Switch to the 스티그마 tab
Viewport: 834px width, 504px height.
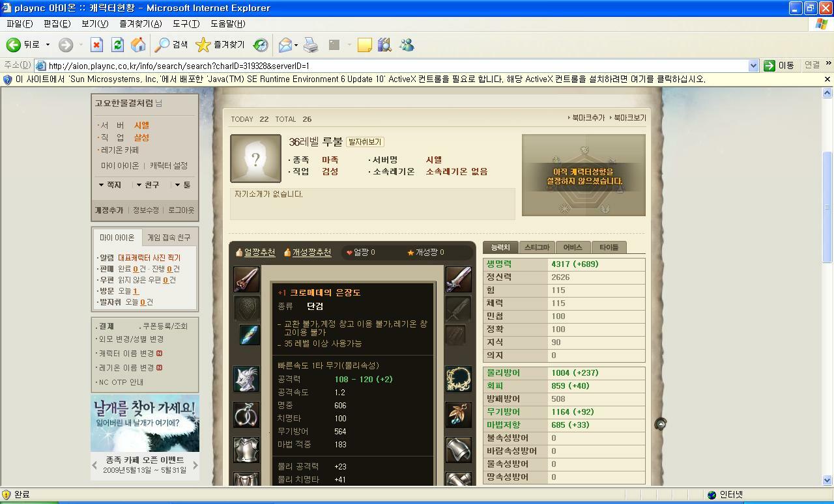tap(537, 247)
